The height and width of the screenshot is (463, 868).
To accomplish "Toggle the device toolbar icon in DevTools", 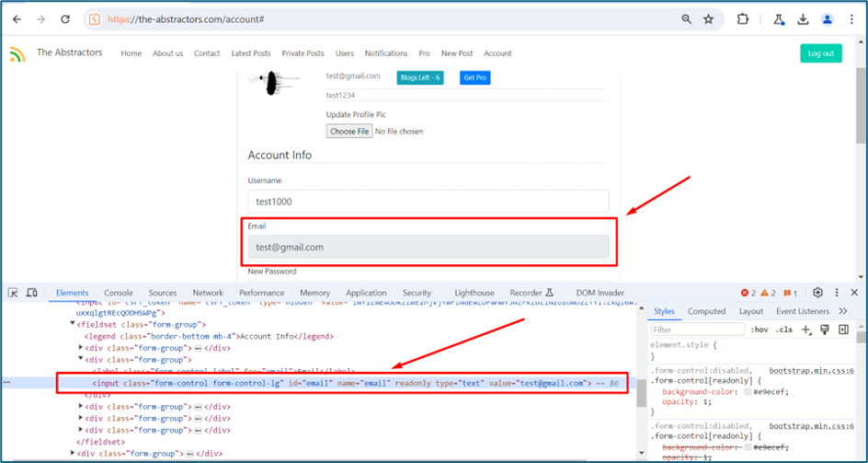I will [x=32, y=293].
